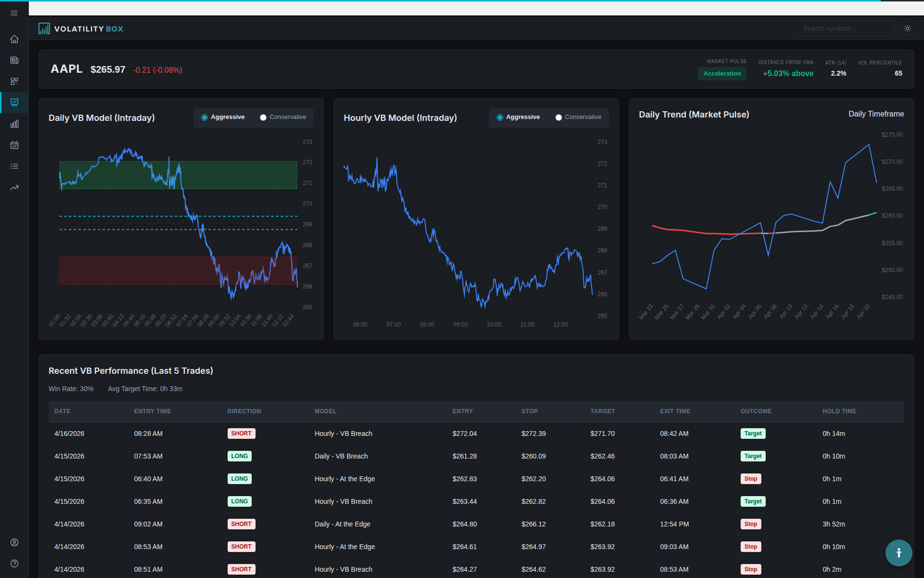This screenshot has width=924, height=578.
Task: Click target price $262.46
Action: tap(603, 456)
